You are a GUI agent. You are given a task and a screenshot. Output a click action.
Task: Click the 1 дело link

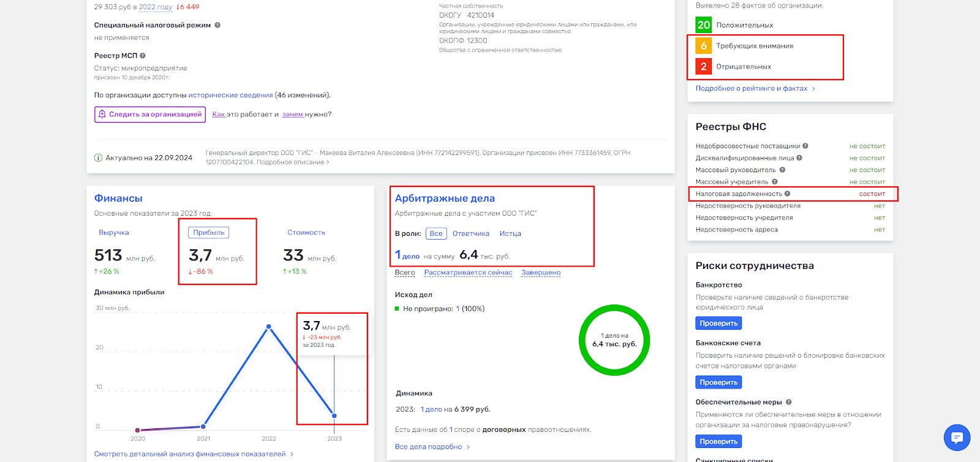(x=407, y=255)
